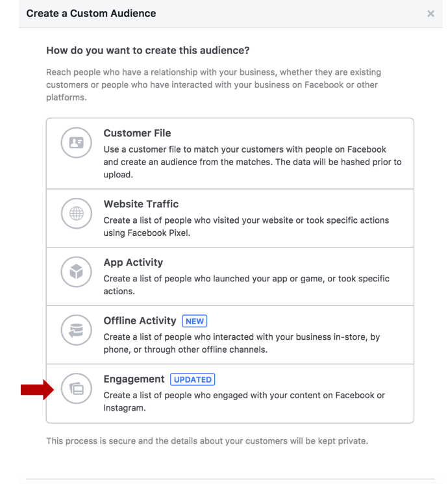Select the Customer File heading
448x484 pixels.
(137, 133)
